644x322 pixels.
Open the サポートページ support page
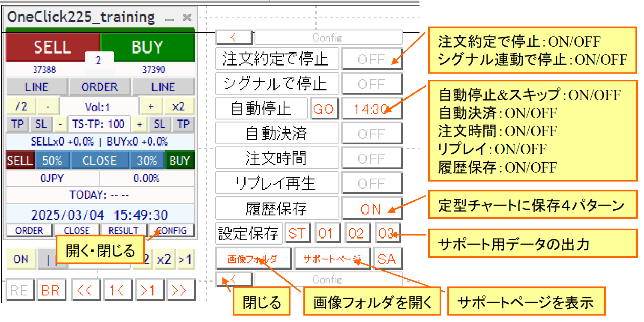click(332, 259)
